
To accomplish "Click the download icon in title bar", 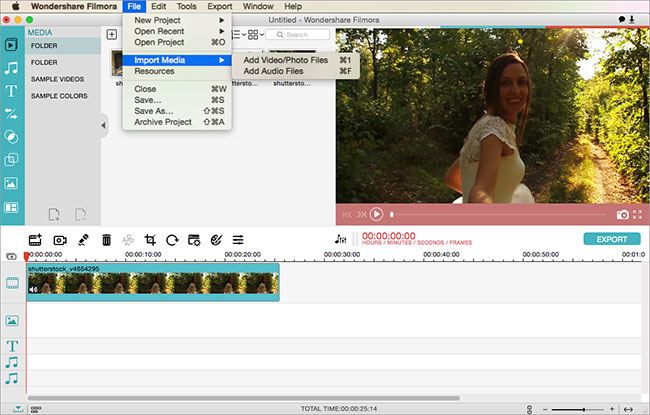I will (632, 19).
